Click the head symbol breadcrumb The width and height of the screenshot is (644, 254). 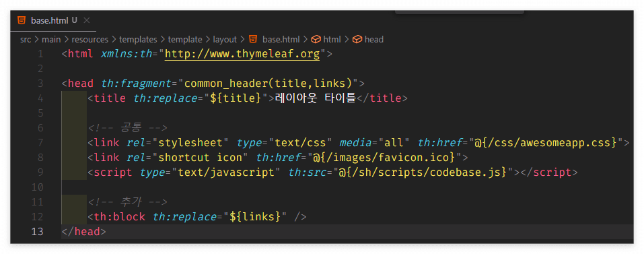click(x=373, y=40)
